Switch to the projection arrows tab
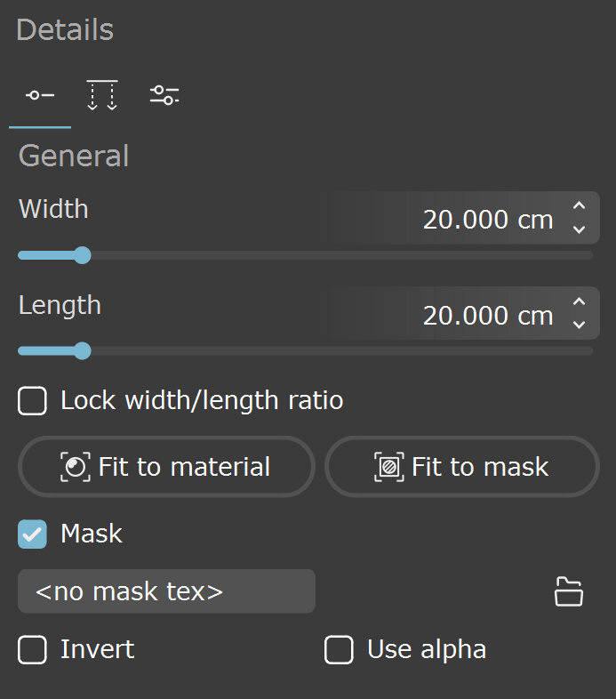616x699 pixels. coord(102,95)
